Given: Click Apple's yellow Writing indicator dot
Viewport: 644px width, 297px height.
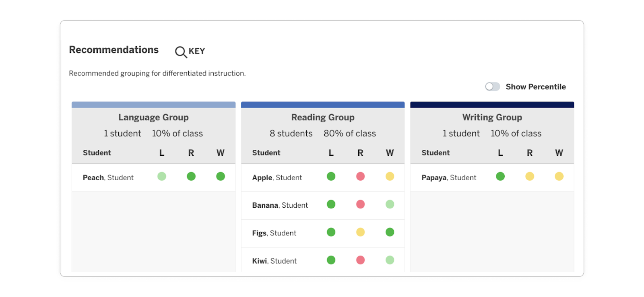Looking at the screenshot, I should click(x=389, y=176).
